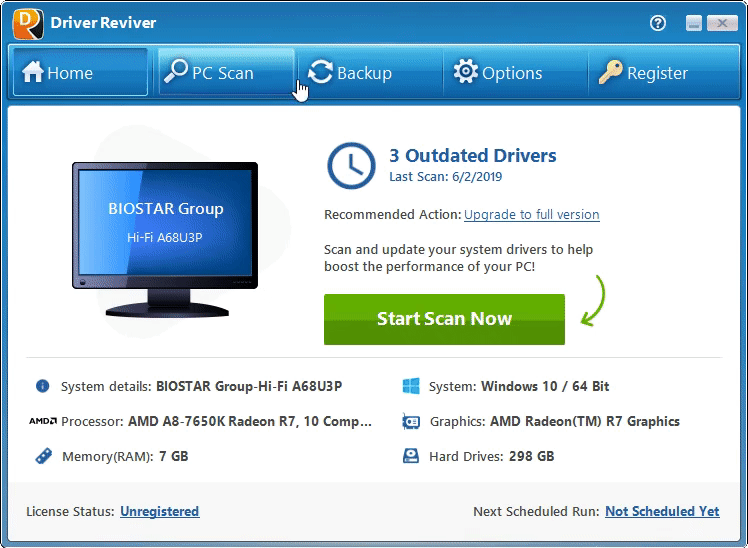The height and width of the screenshot is (548, 748).
Task: Open help via the question mark icon
Action: 657,22
